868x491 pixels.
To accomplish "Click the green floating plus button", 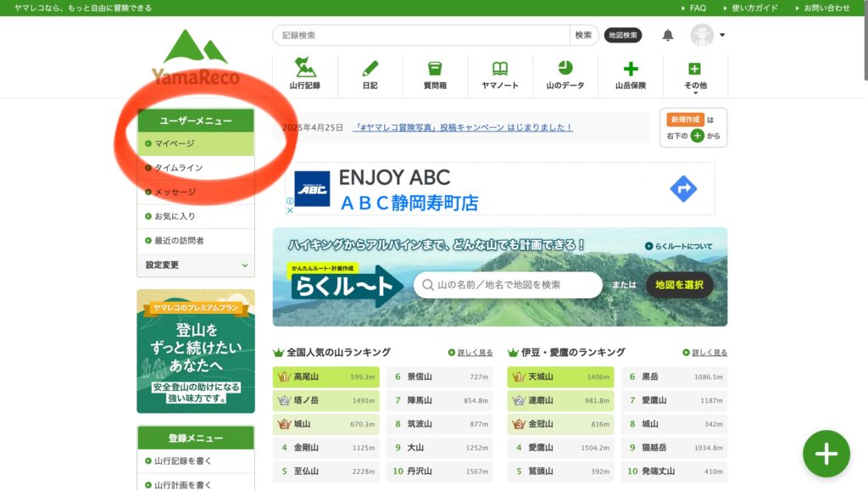I will tap(826, 454).
